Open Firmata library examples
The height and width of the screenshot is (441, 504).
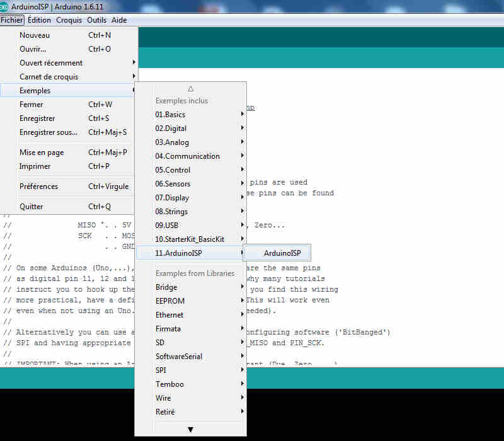tap(191, 328)
